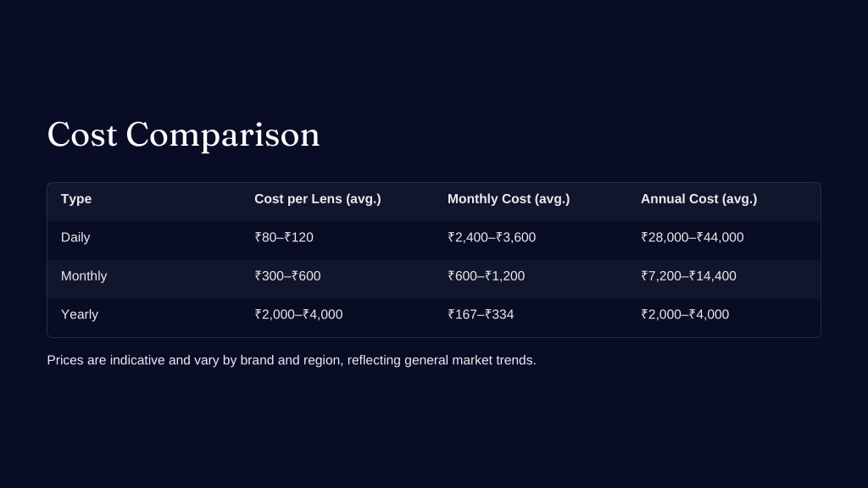This screenshot has width=868, height=488.
Task: Select the Monthly Cost (avg.) header
Action: point(509,199)
